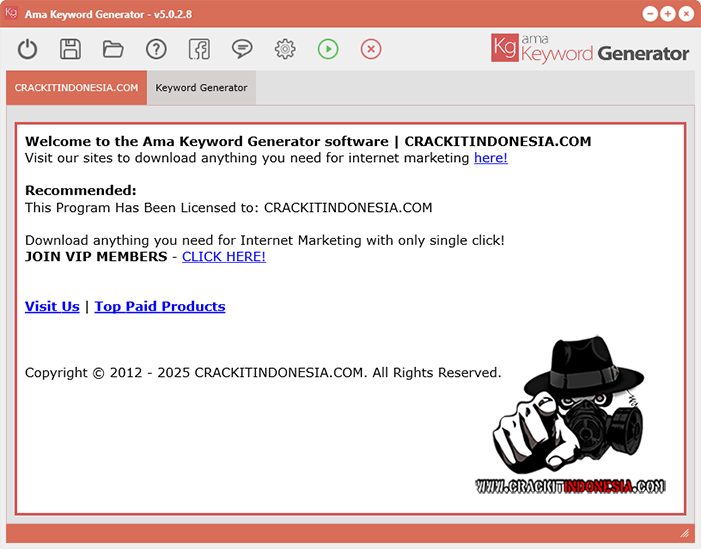Open the speech bubble feedback icon
Screen dimensions: 701x549
coord(242,49)
